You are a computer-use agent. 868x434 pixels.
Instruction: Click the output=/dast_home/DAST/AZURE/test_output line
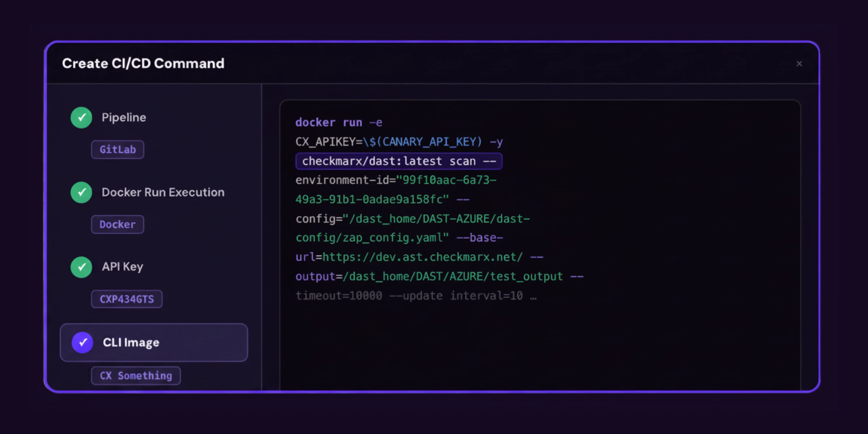coord(439,277)
